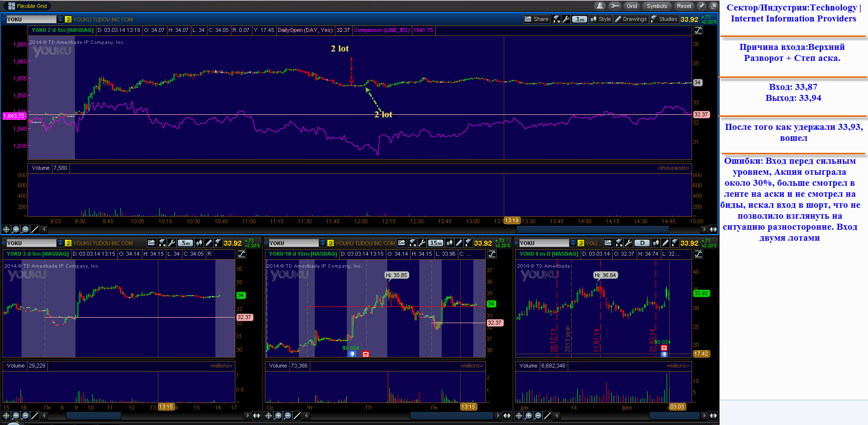Select line drawing tool on 1m chart
This screenshot has height=425, width=868.
(34, 229)
